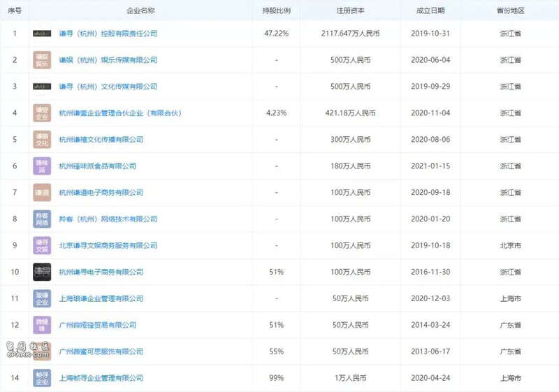Select the date 2016-11-30
The width and height of the screenshot is (559, 392).
pos(430,272)
